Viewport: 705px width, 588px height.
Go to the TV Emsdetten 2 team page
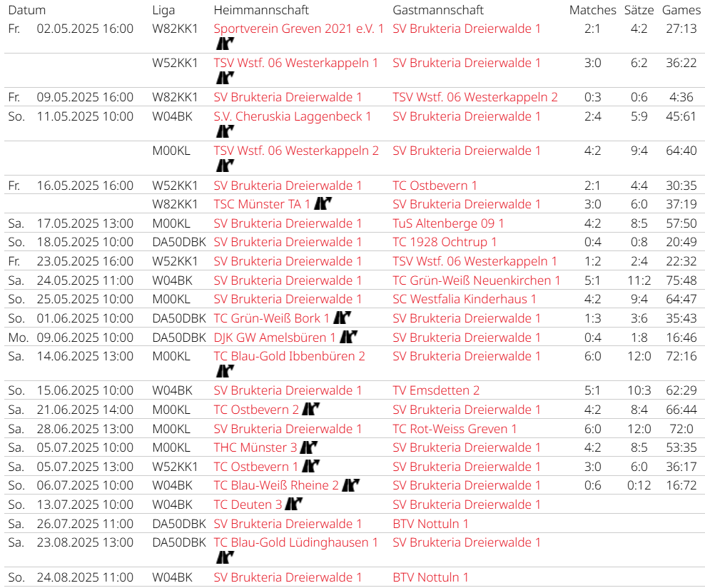click(x=436, y=390)
